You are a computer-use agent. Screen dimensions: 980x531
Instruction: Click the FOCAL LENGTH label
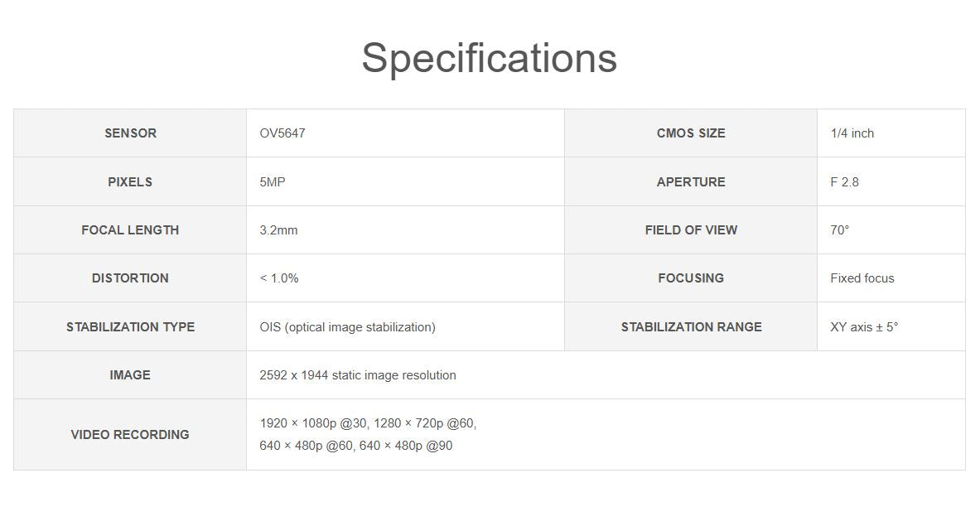[130, 230]
